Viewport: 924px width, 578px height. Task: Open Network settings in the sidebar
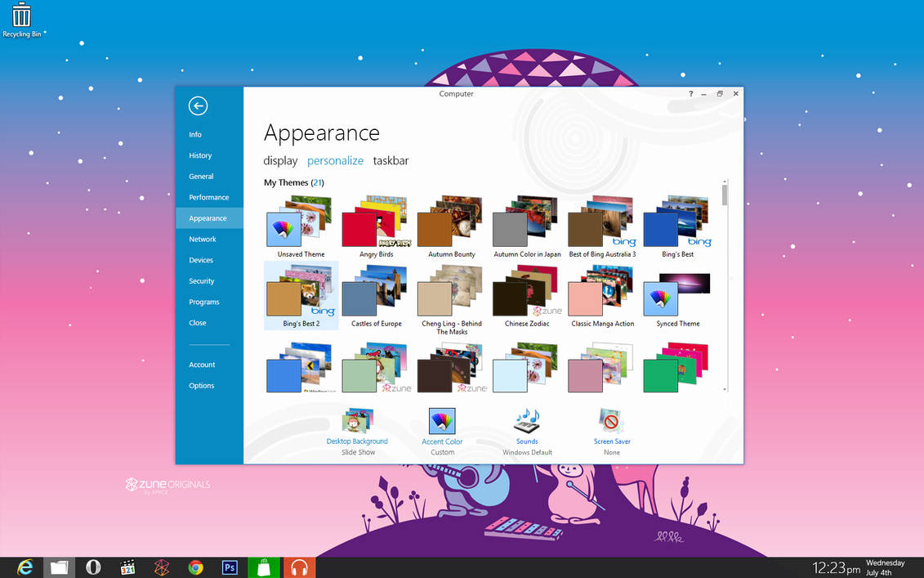click(202, 239)
